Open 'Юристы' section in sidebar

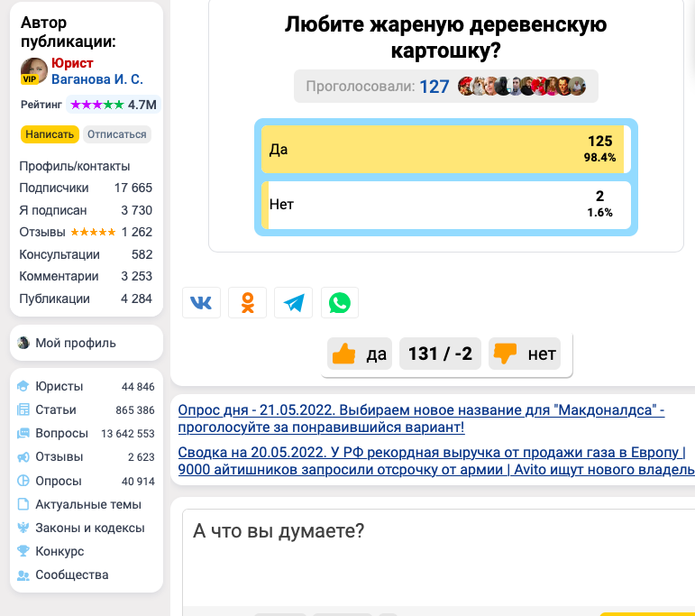[59, 386]
